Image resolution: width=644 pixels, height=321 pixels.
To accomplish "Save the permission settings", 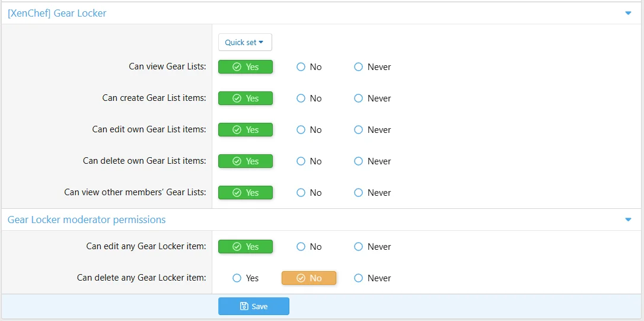I will click(x=253, y=306).
